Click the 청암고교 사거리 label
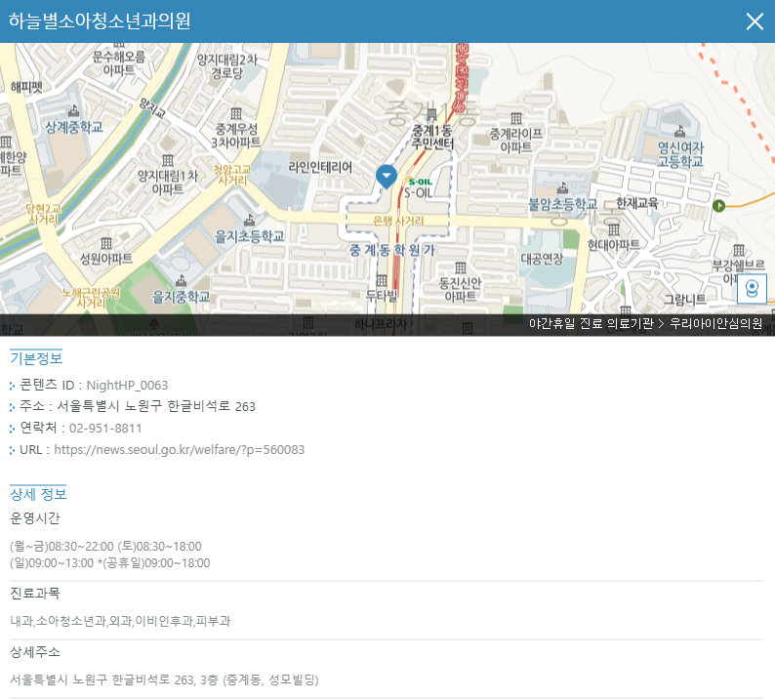The height and width of the screenshot is (700, 775). pos(232,175)
